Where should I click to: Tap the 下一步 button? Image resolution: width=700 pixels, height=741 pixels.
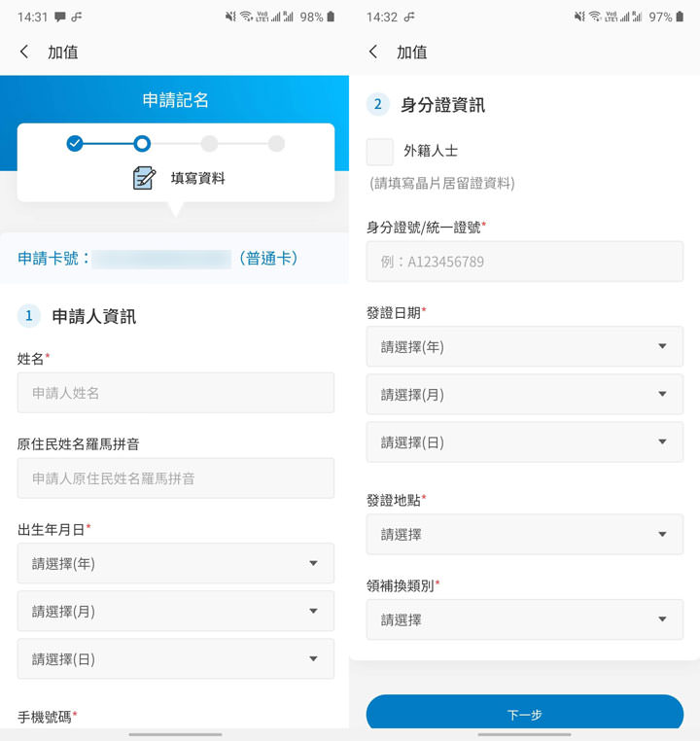[x=525, y=713]
